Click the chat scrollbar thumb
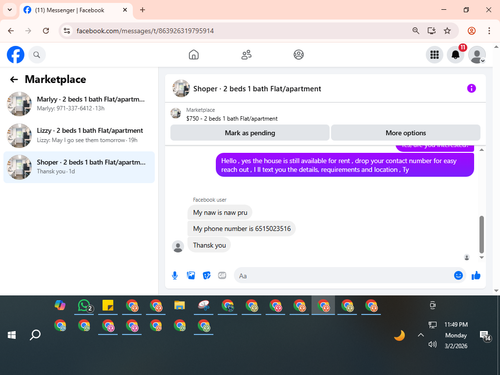 click(481, 234)
